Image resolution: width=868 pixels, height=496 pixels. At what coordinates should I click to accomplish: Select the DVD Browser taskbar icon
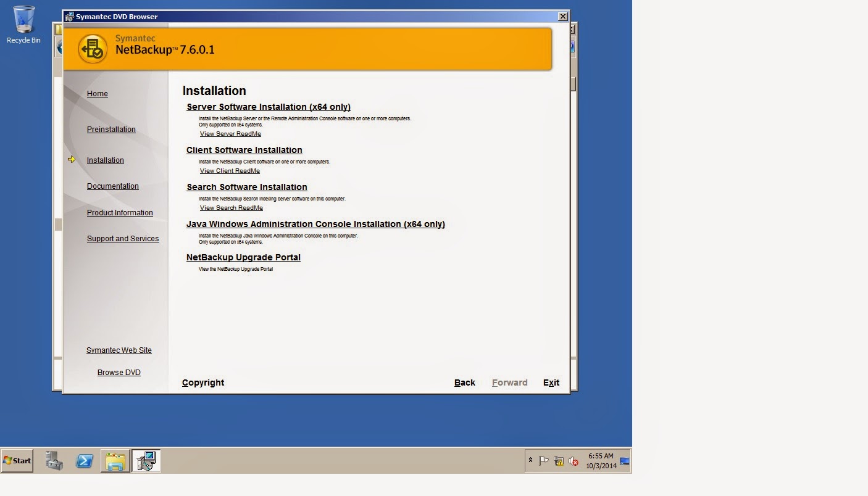pyautogui.click(x=147, y=461)
